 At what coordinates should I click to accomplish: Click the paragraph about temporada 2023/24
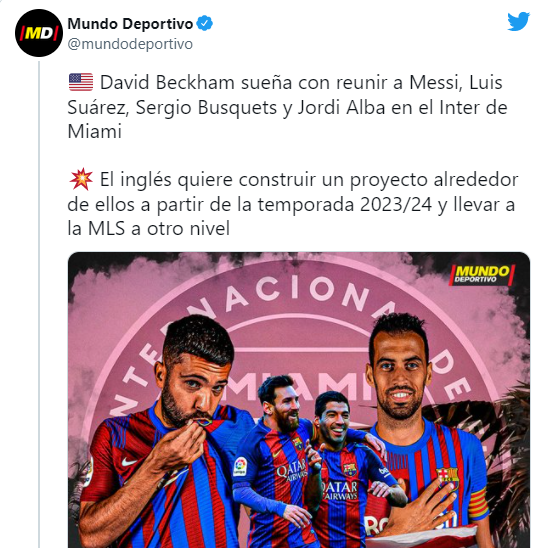293,204
